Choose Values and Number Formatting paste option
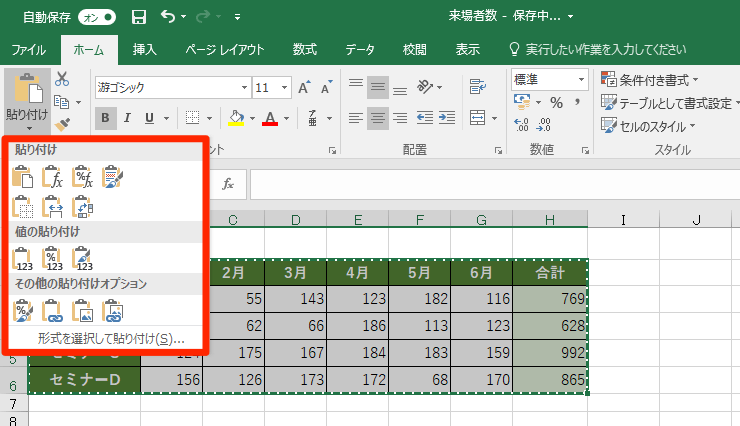 click(52, 259)
